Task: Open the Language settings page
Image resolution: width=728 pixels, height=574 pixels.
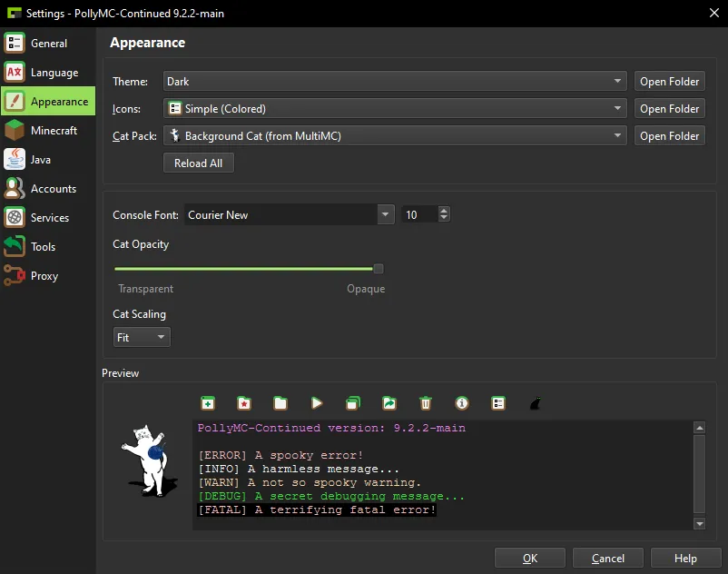Action: (x=48, y=73)
